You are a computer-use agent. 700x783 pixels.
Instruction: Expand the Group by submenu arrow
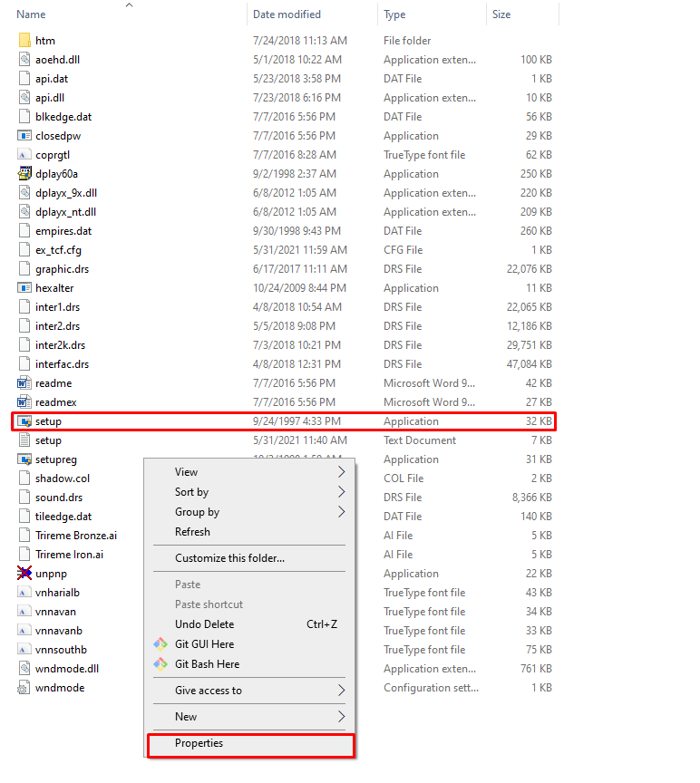(x=341, y=512)
